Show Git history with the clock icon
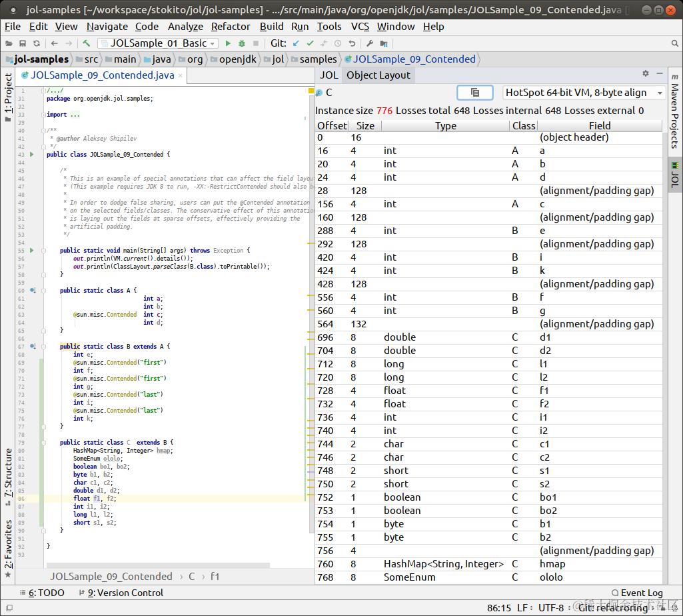This screenshot has height=616, width=683. click(338, 43)
